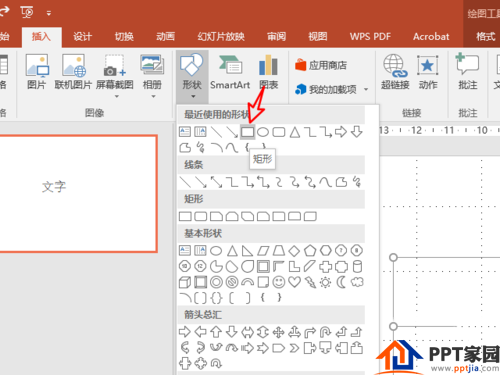Select the slide thumbnail with 文字
This screenshot has height=375, width=500.
click(x=77, y=193)
